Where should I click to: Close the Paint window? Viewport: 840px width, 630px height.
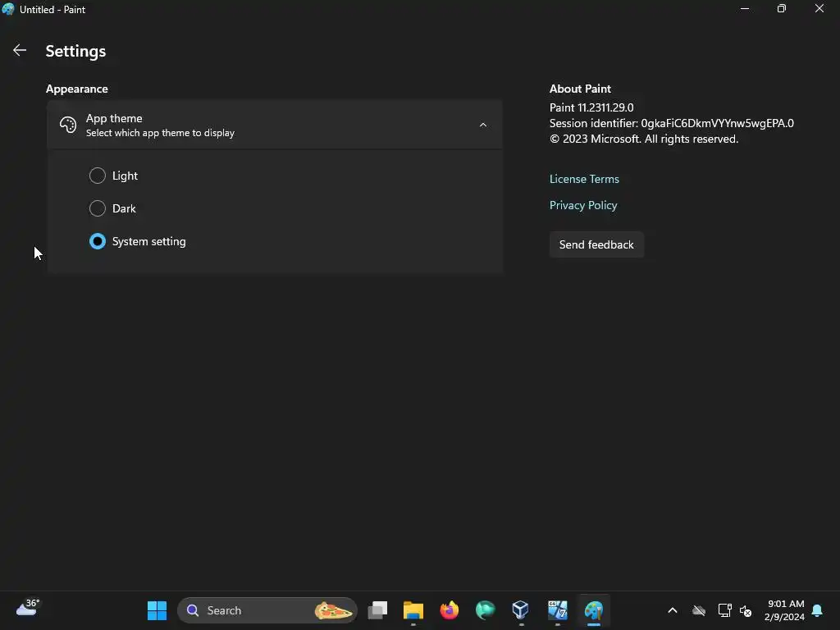819,9
